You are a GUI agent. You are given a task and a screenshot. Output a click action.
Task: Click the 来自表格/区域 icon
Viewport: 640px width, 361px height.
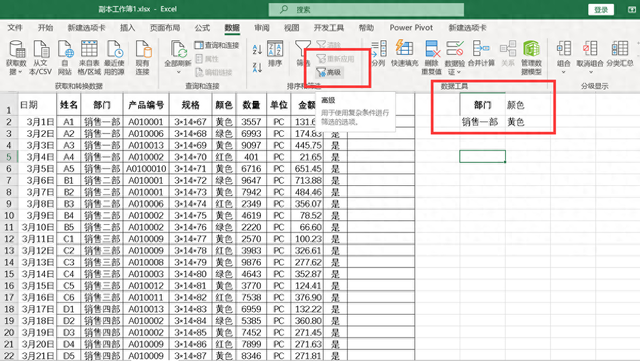click(x=89, y=49)
